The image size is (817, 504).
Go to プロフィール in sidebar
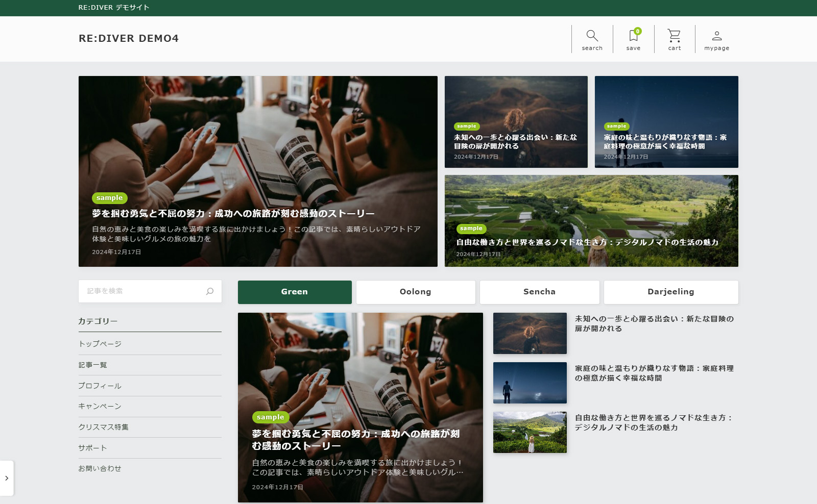pyautogui.click(x=100, y=386)
